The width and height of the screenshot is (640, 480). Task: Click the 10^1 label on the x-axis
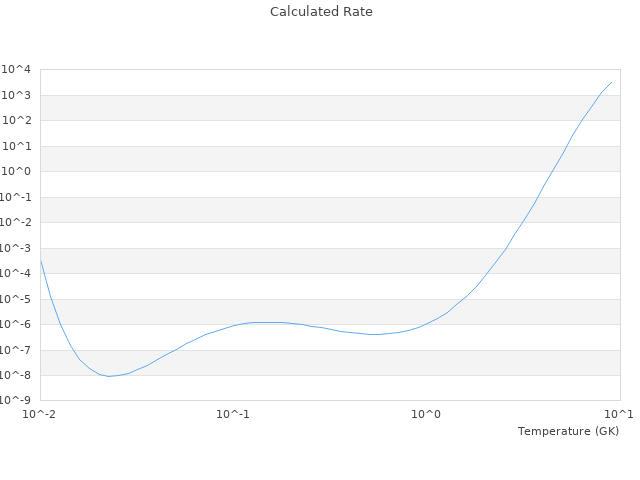[x=619, y=414]
